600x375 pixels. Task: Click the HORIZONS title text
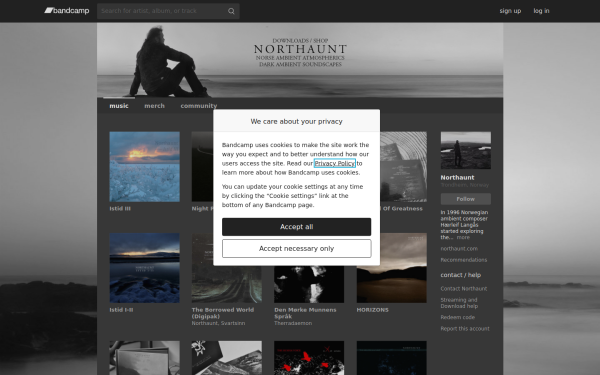(373, 310)
